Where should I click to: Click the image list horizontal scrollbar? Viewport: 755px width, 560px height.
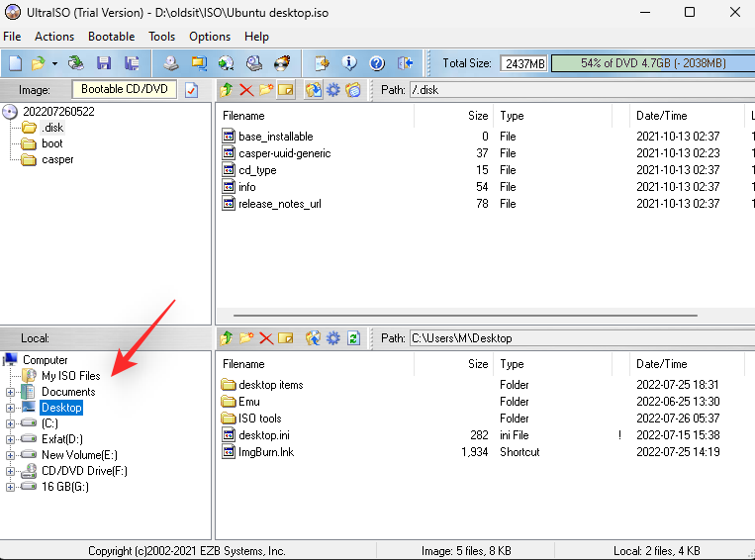coord(465,316)
